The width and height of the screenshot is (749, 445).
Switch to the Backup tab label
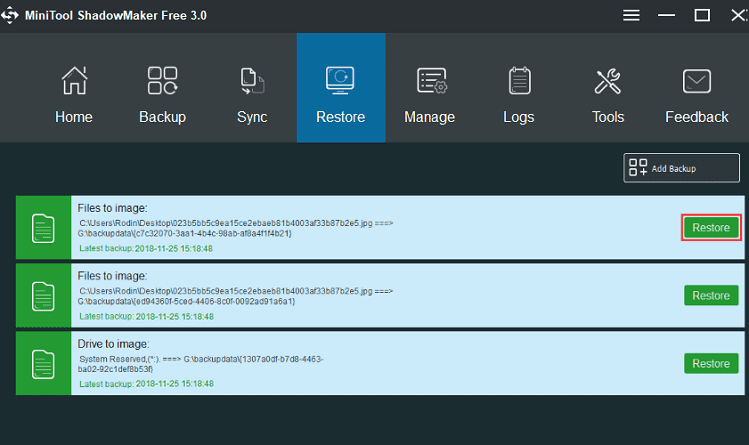162,117
